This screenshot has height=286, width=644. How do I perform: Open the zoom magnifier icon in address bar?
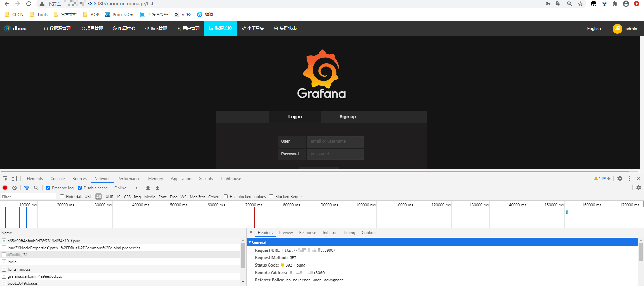coord(569,4)
